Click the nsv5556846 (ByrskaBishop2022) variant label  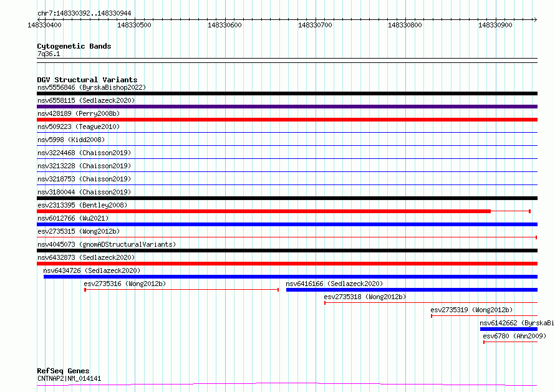click(91, 87)
